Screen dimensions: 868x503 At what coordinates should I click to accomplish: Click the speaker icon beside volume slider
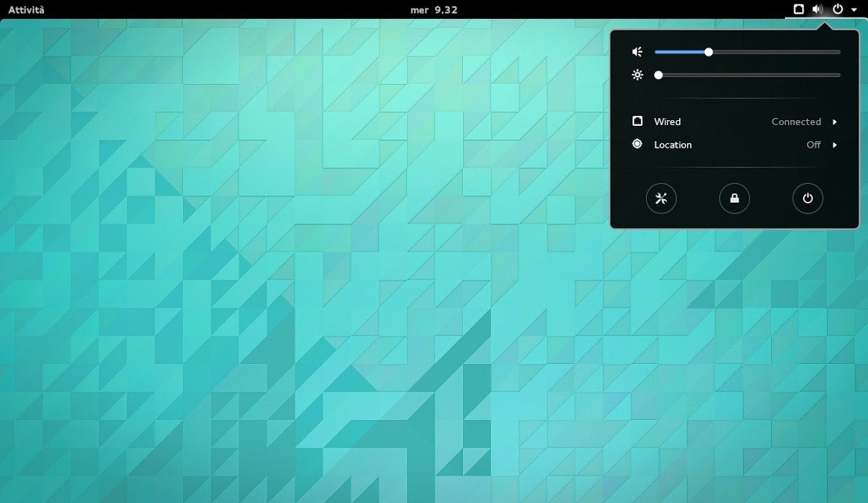(637, 52)
